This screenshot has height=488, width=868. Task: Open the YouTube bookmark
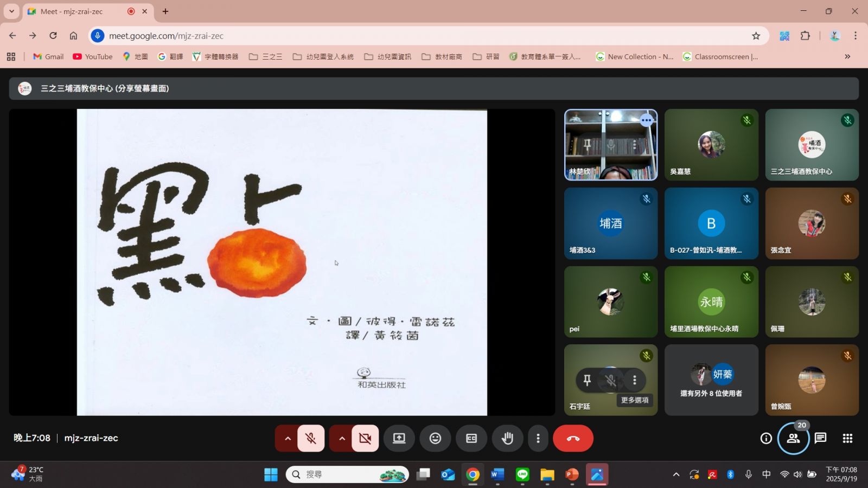coord(93,56)
